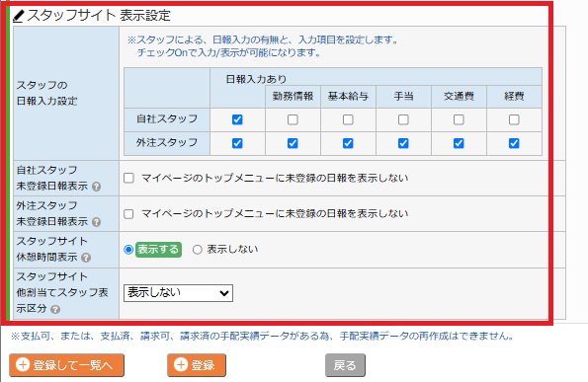Uncheck 経費 for 外注スタッフ
588x382 pixels.
[514, 143]
